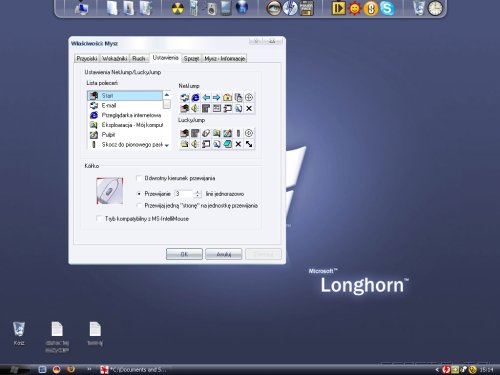Open the clock icon in top dock

click(435, 8)
